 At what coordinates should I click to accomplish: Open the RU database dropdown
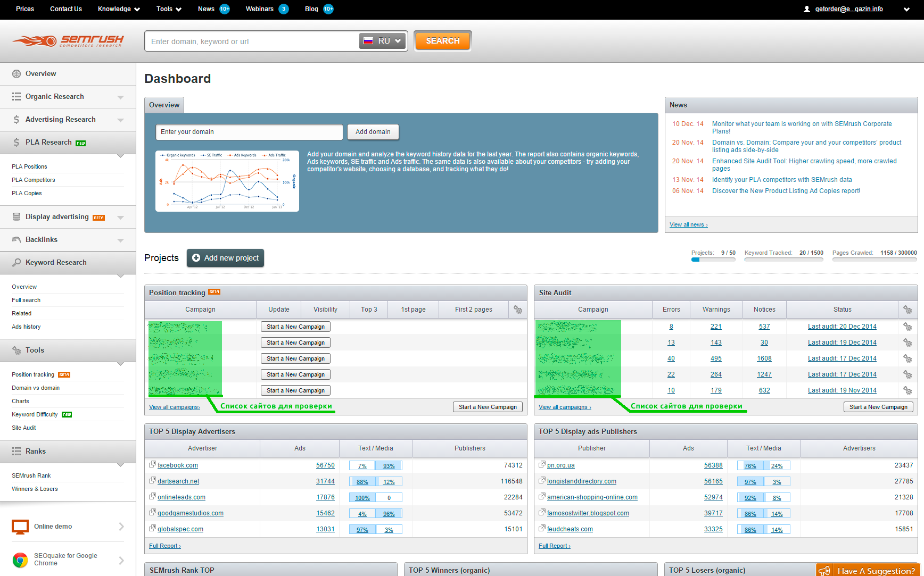[x=383, y=41]
